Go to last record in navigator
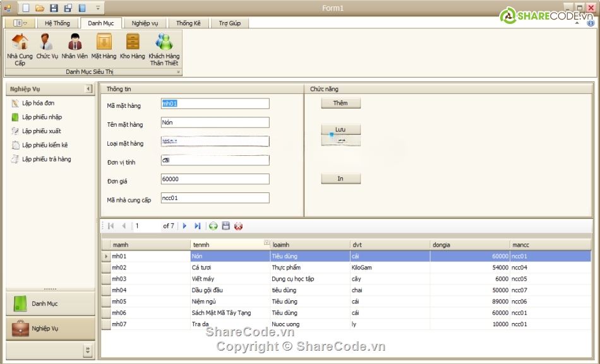600x364 pixels. point(198,226)
